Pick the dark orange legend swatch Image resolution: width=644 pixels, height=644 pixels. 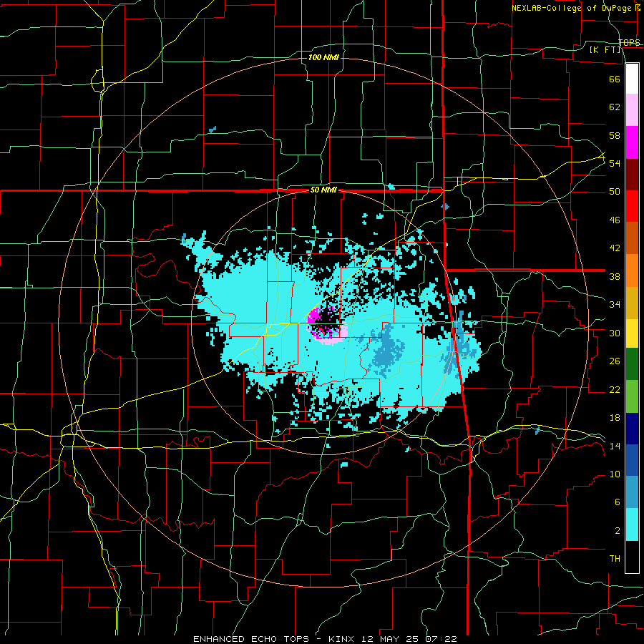point(632,238)
